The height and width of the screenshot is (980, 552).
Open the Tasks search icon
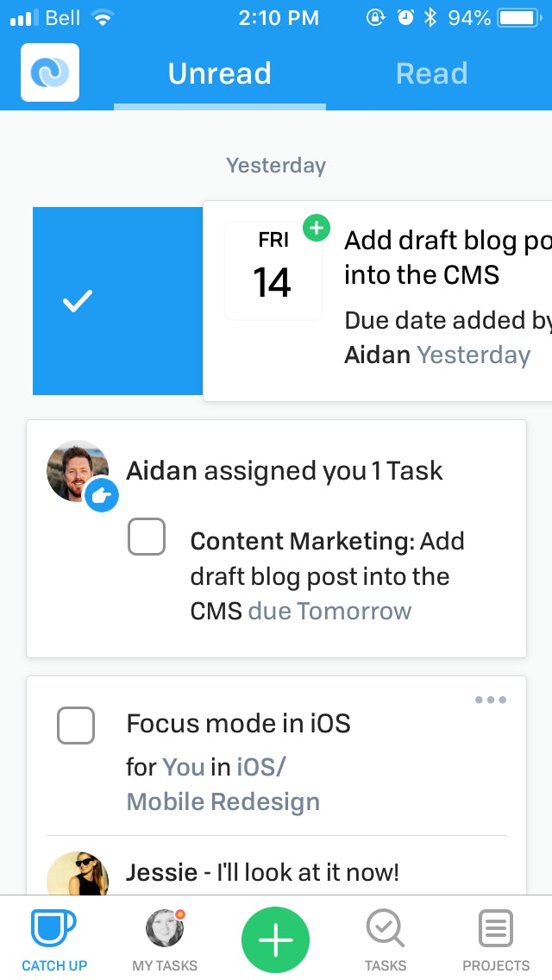tap(385, 928)
